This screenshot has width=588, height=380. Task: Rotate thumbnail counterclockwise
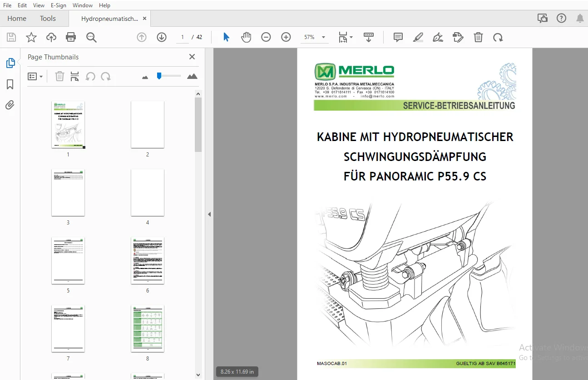90,76
